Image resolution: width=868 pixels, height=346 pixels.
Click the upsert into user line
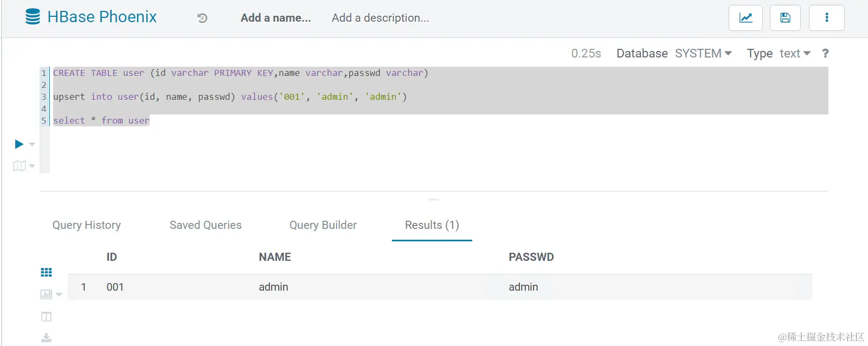click(x=230, y=97)
